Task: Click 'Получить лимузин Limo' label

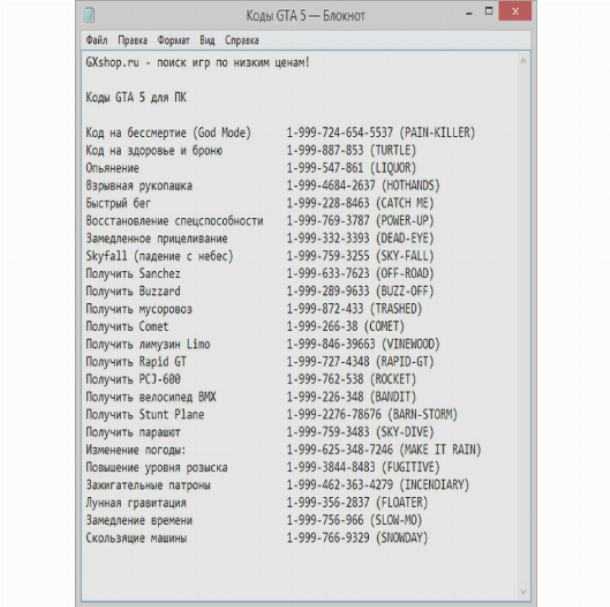Action: 147,344
